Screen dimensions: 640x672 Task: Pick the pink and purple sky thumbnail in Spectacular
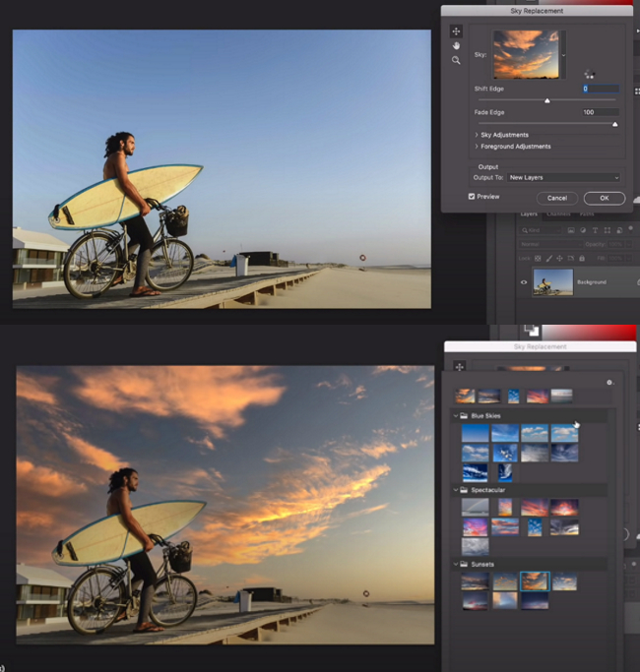click(475, 527)
